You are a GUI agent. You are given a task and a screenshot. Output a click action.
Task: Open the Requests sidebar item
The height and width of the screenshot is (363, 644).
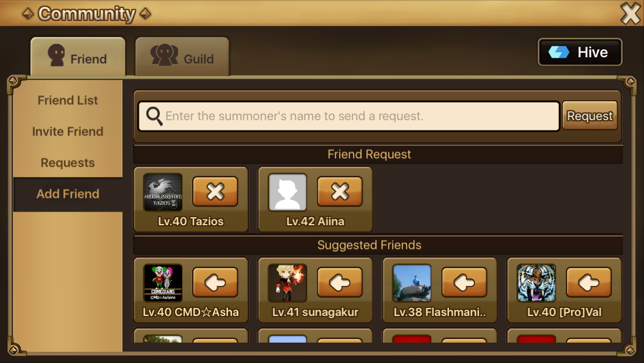68,163
